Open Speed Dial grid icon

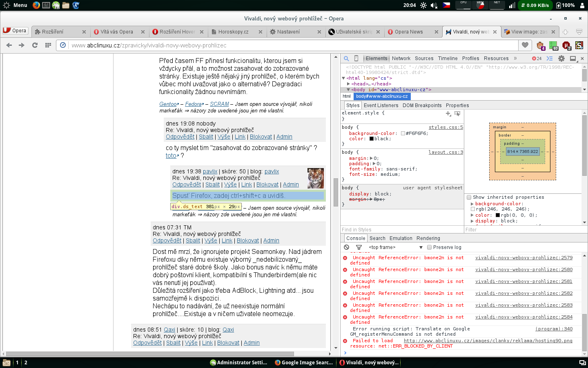coord(48,45)
